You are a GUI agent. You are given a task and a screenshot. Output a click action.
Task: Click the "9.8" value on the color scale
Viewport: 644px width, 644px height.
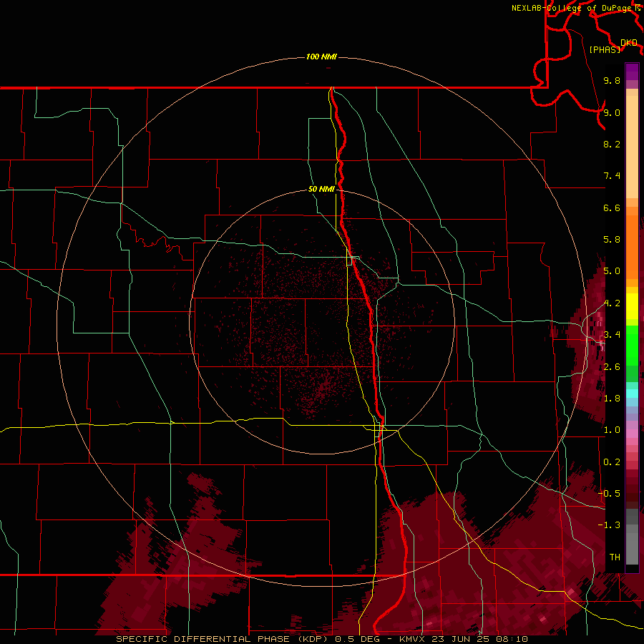(x=612, y=80)
